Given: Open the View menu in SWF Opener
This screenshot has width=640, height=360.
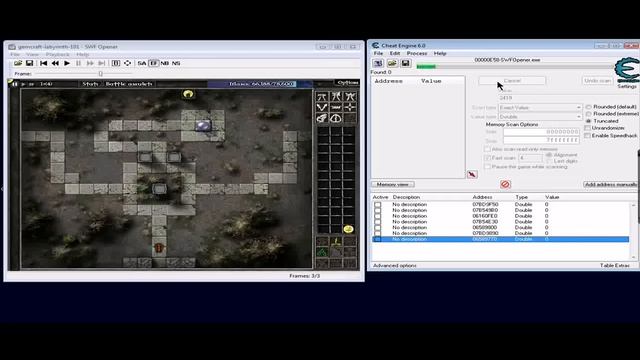Looking at the screenshot, I should 32,54.
